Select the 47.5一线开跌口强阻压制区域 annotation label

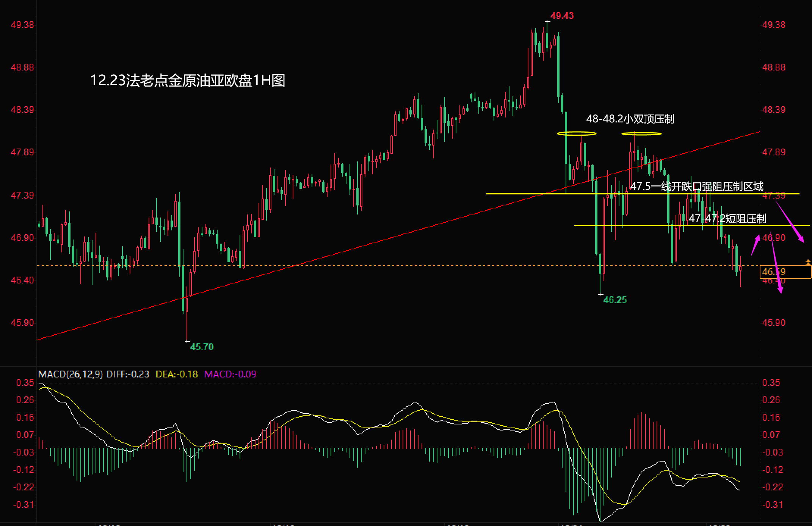(x=697, y=186)
